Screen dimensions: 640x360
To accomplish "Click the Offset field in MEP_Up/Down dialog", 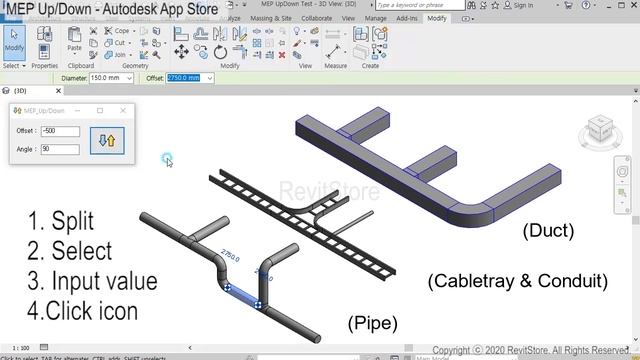I will click(x=60, y=131).
